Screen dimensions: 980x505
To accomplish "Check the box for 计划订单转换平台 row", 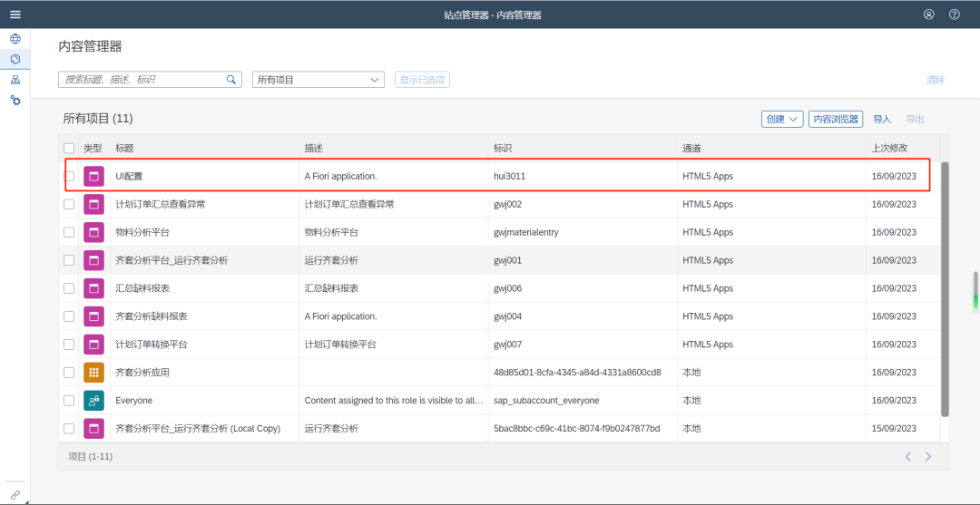I will coord(69,345).
